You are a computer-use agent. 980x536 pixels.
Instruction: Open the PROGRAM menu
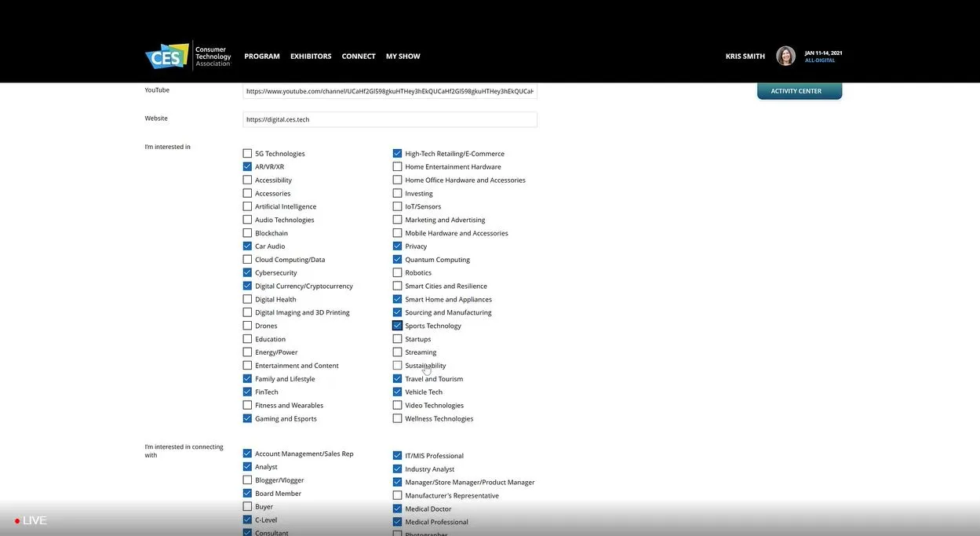click(x=262, y=57)
